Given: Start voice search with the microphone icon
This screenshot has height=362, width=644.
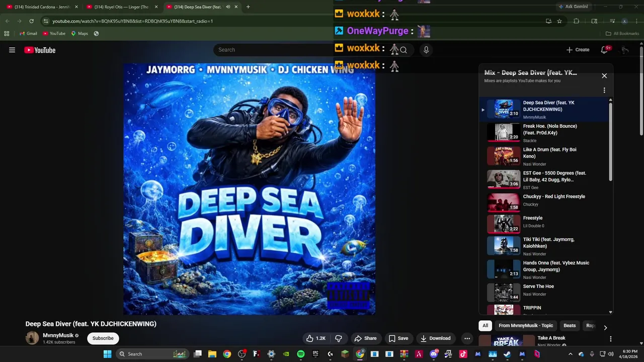Looking at the screenshot, I should [426, 50].
